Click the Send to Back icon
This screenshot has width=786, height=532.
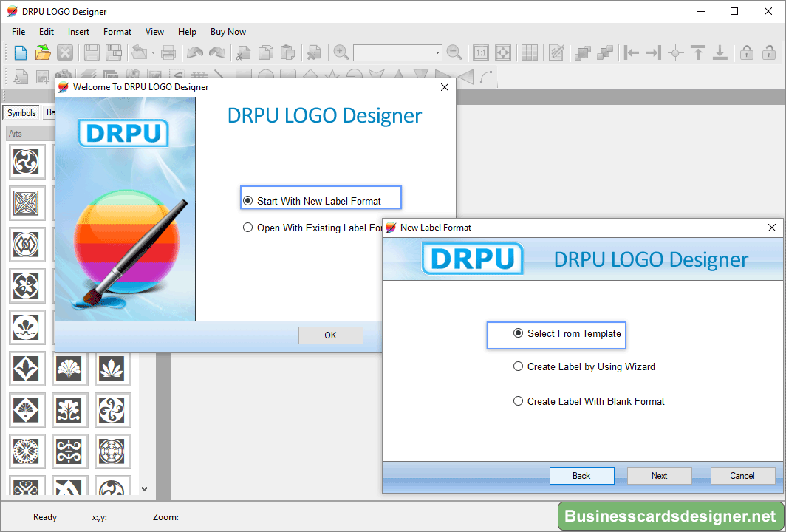click(605, 52)
